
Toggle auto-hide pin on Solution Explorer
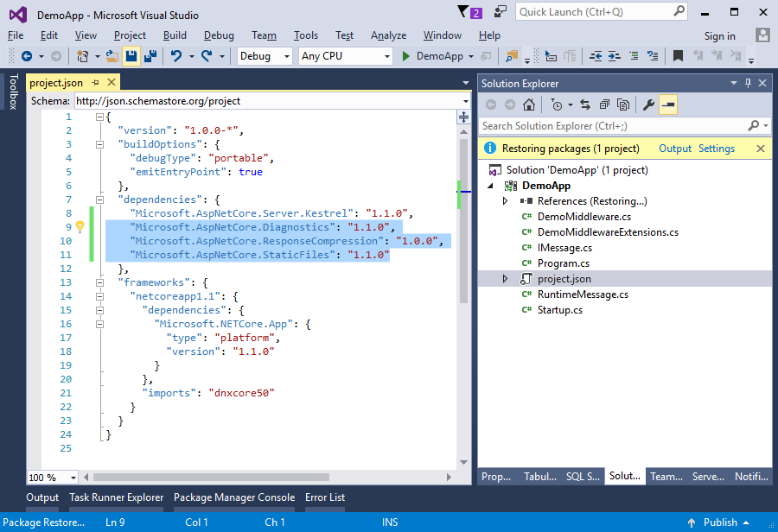pyautogui.click(x=748, y=83)
